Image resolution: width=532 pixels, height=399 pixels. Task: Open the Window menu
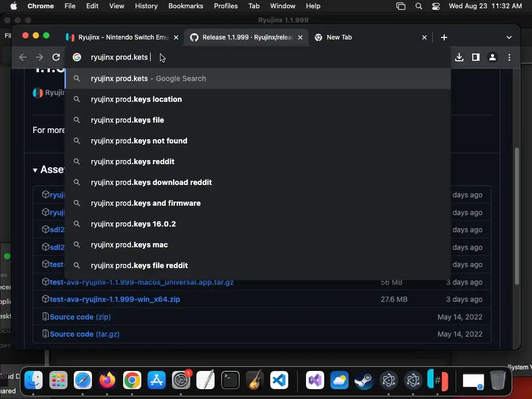pyautogui.click(x=283, y=6)
